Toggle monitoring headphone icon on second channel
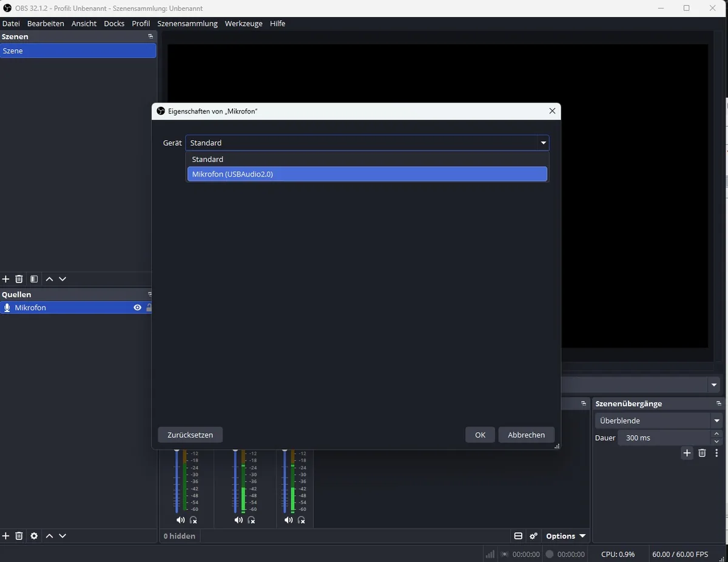Image resolution: width=728 pixels, height=562 pixels. click(x=251, y=520)
